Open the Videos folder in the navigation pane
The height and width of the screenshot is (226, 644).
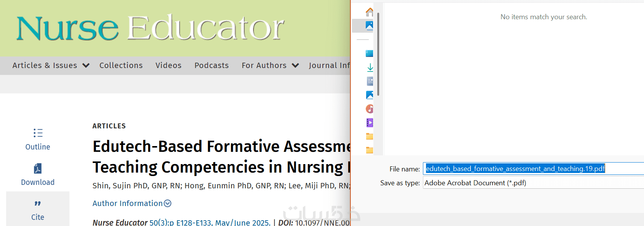tap(370, 123)
